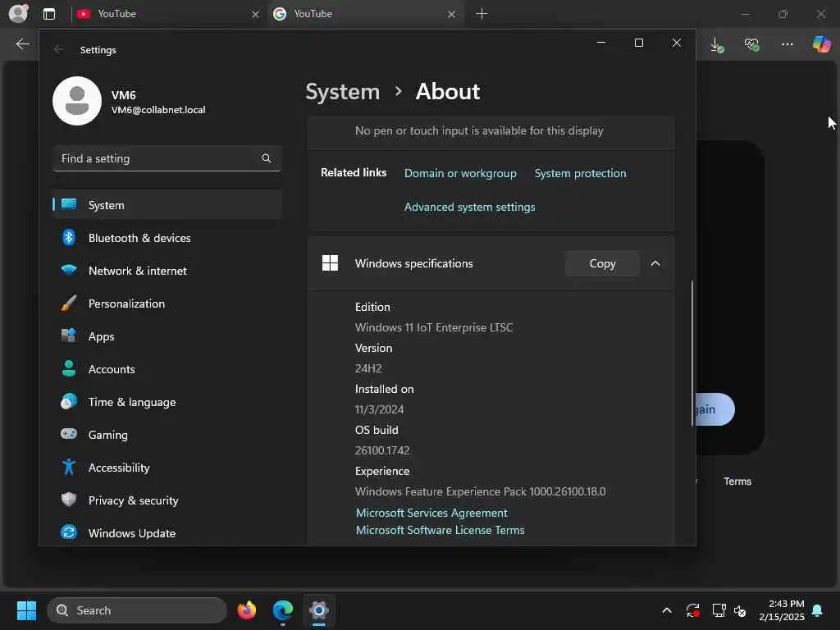Image resolution: width=840 pixels, height=630 pixels.
Task: Open Gaming settings
Action: tap(167, 435)
